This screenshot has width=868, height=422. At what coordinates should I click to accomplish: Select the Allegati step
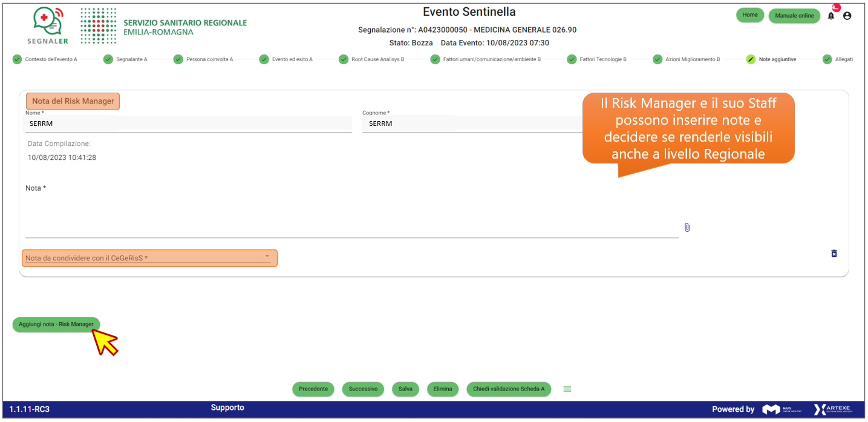click(x=843, y=59)
